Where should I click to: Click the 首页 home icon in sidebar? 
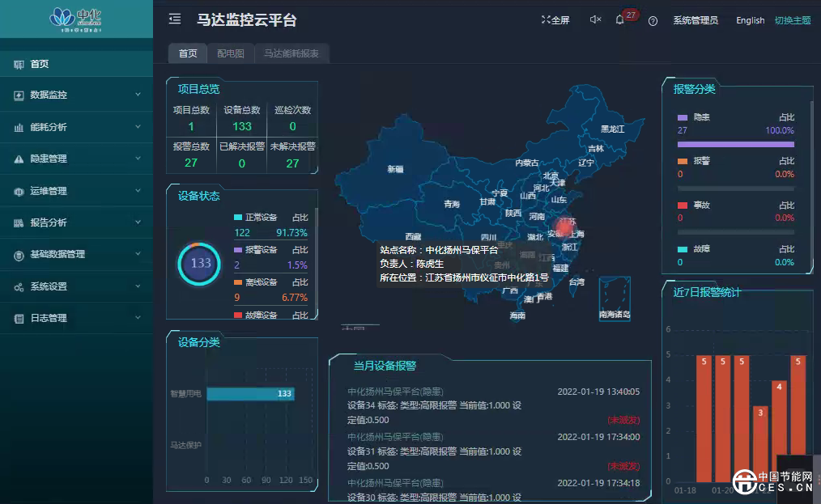(19, 65)
